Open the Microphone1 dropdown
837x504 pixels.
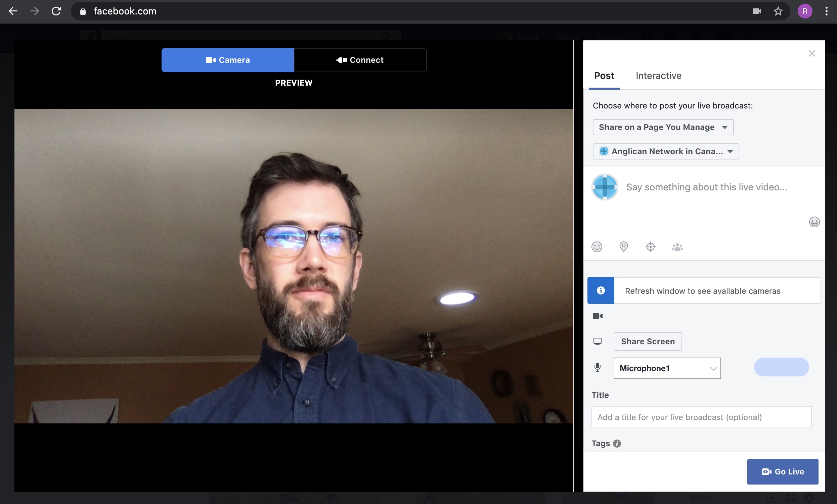coord(667,368)
